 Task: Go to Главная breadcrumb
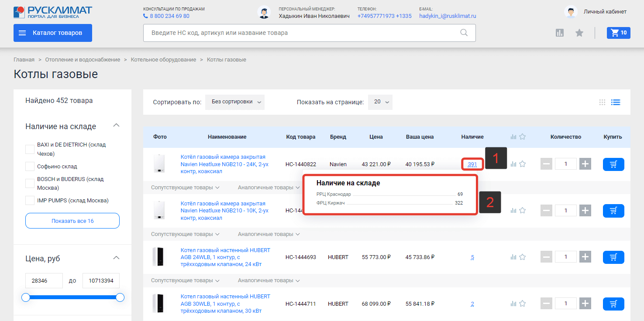point(24,60)
